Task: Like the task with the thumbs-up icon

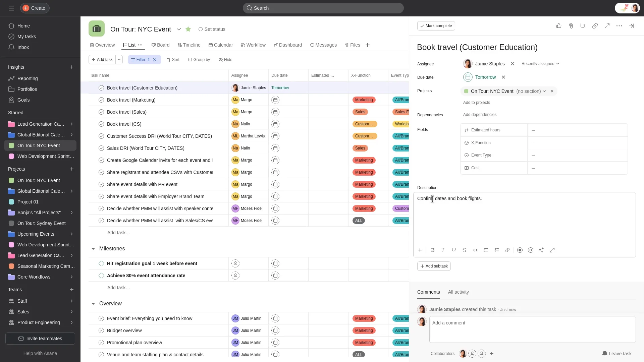Action: tap(558, 25)
